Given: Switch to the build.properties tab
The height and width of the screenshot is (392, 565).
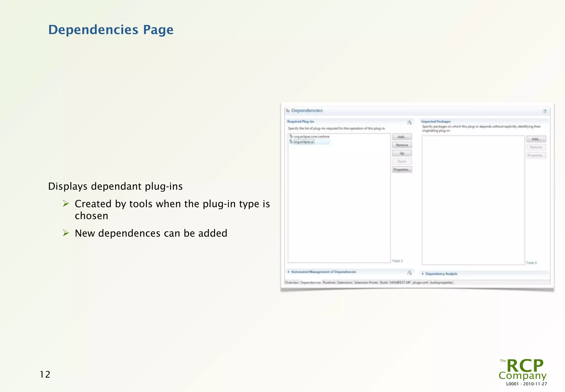Looking at the screenshot, I should (441, 282).
